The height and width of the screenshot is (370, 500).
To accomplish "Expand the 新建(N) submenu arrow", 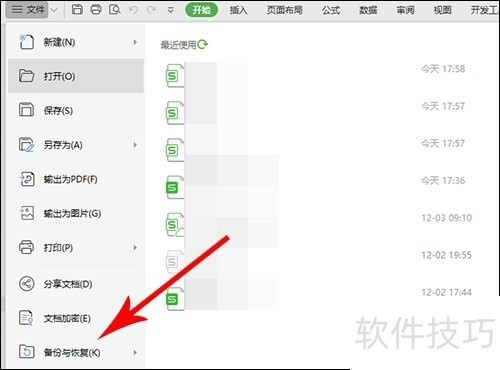I will (x=135, y=42).
